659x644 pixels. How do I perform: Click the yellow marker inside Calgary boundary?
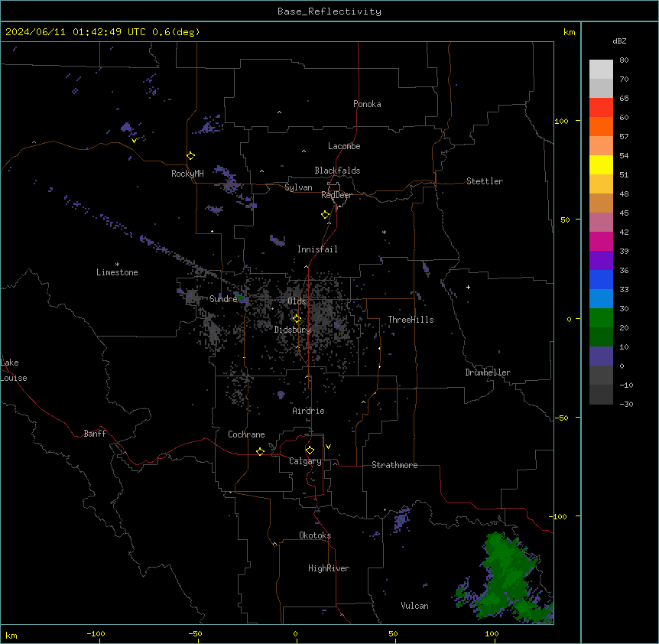pyautogui.click(x=310, y=450)
